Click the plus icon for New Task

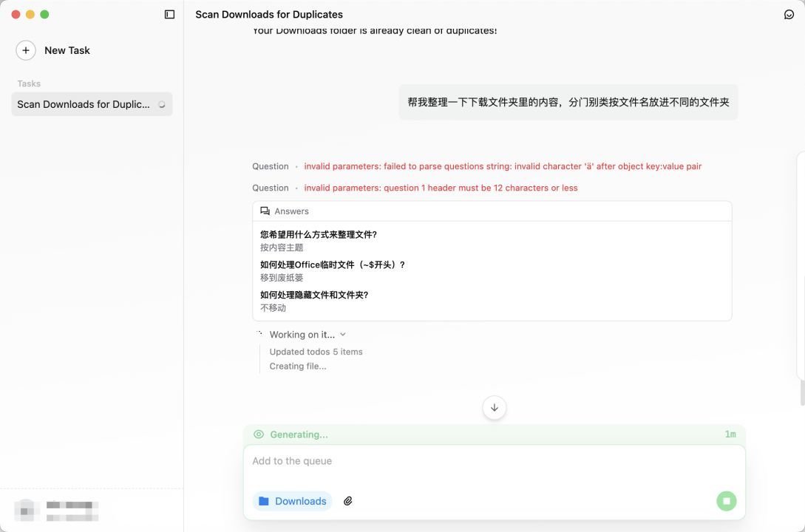click(26, 50)
